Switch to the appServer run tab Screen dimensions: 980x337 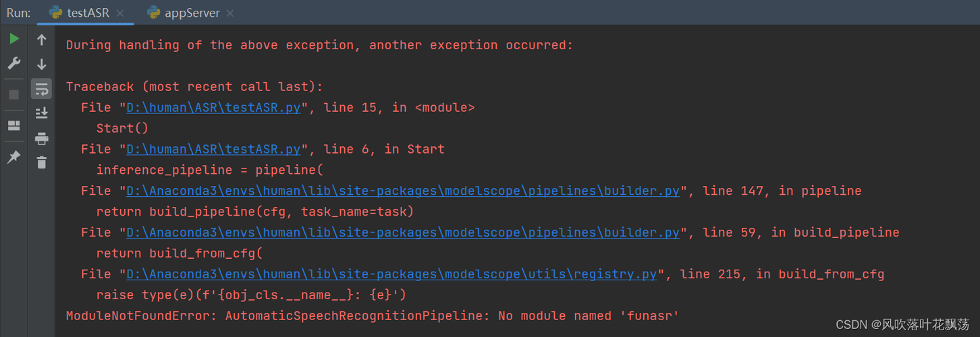click(x=192, y=13)
